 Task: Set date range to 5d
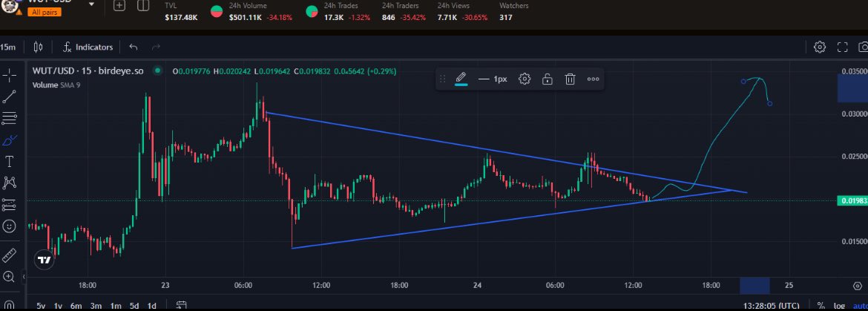click(134, 306)
